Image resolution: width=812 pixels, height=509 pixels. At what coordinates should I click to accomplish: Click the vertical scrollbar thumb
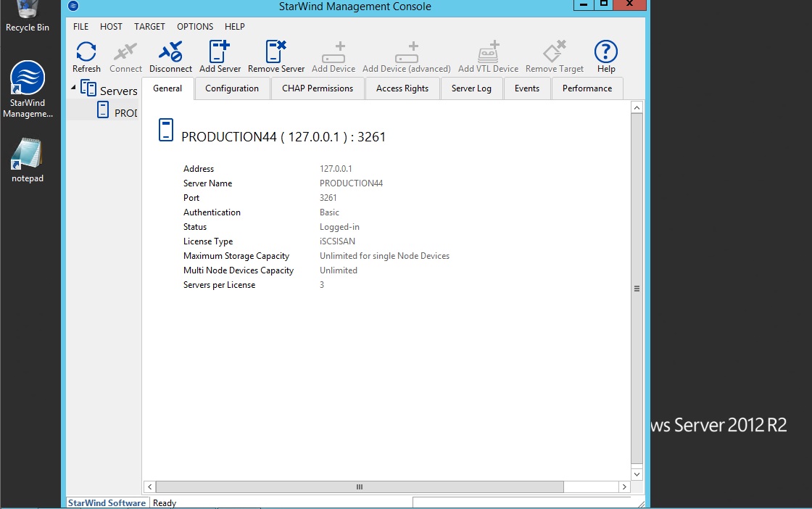point(637,289)
